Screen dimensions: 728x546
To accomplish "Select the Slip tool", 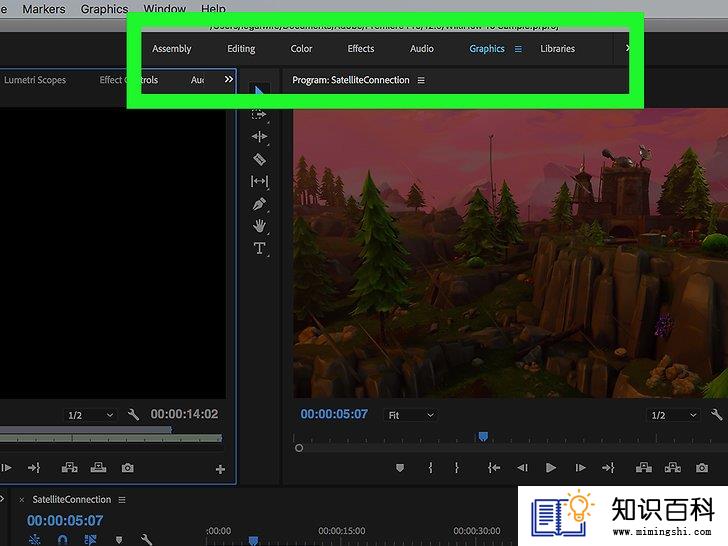I will pos(259,181).
